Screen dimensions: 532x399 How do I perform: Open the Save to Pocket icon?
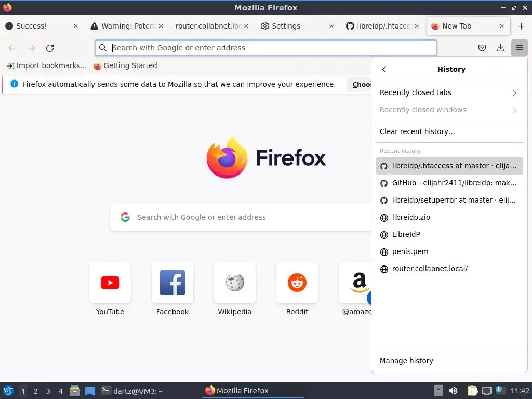pyautogui.click(x=482, y=48)
